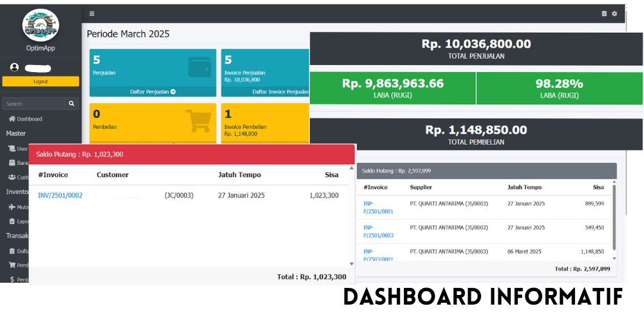
Task: Open Dashboard from the sidebar
Action: pos(26,119)
